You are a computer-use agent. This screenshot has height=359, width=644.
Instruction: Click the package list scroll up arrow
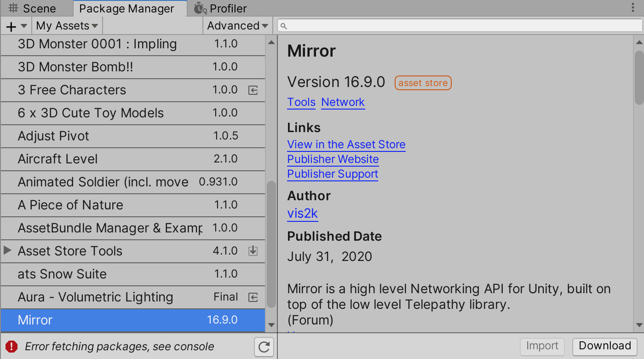point(271,42)
